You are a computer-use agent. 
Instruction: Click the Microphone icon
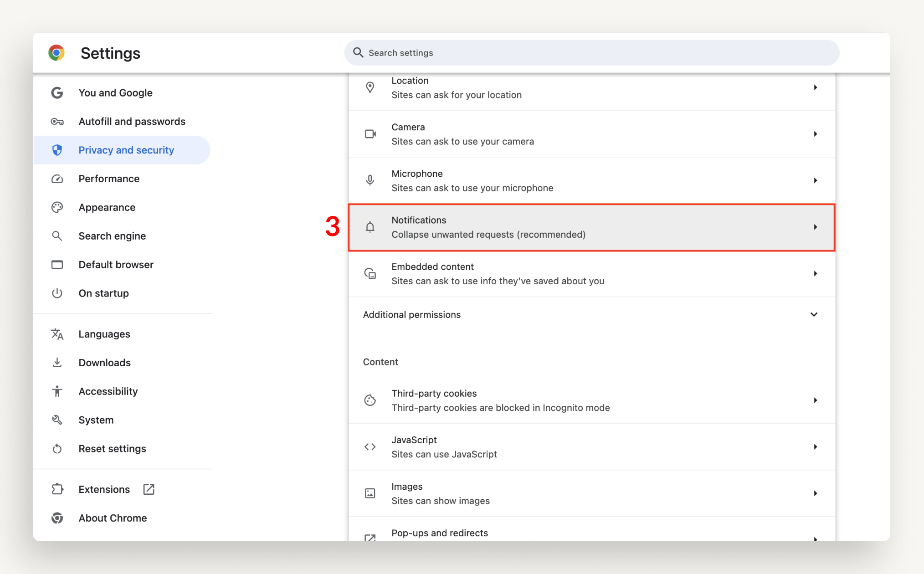tap(370, 180)
